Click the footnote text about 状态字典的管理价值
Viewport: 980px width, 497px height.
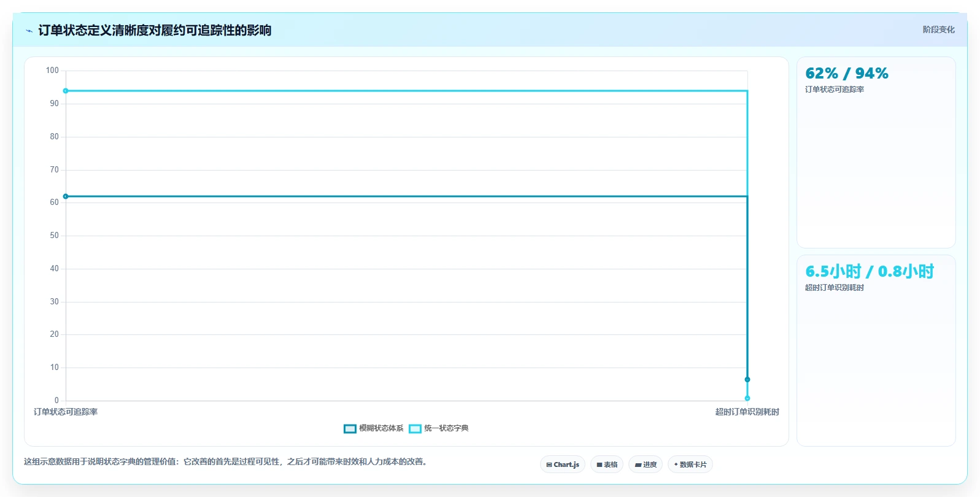coord(226,461)
